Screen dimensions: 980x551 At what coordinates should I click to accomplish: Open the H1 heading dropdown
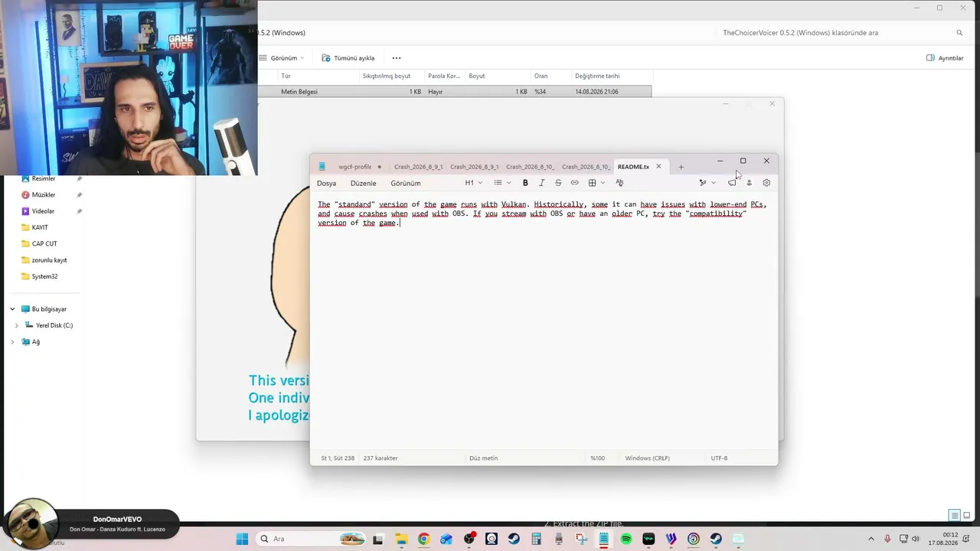click(474, 183)
